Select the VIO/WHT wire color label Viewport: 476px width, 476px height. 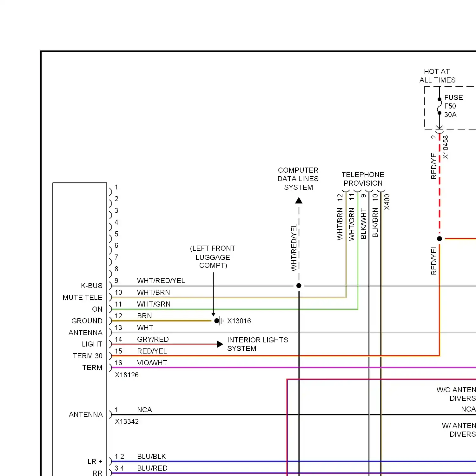point(152,363)
